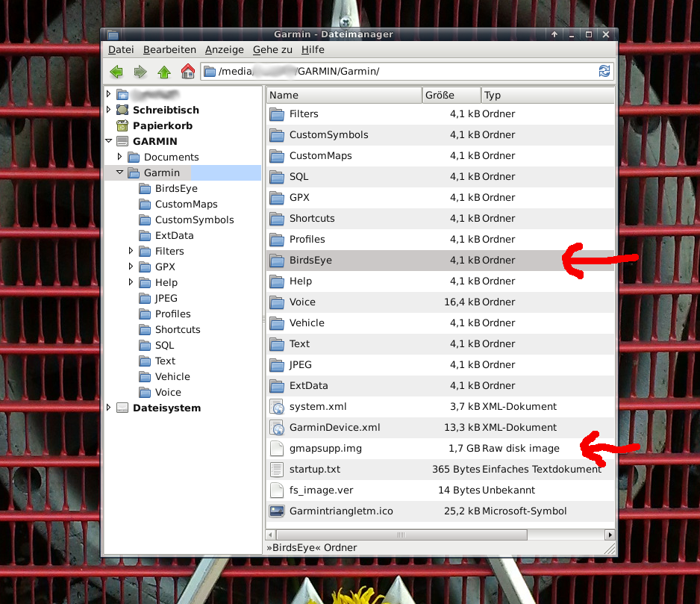Click the GARMIN drive icon in sidebar
The width and height of the screenshot is (700, 604).
pos(122,141)
